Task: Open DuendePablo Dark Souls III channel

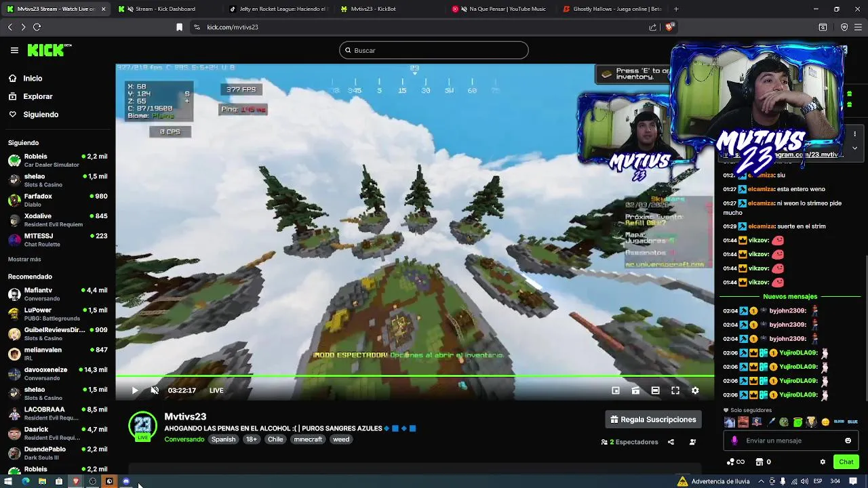Action: (58, 453)
